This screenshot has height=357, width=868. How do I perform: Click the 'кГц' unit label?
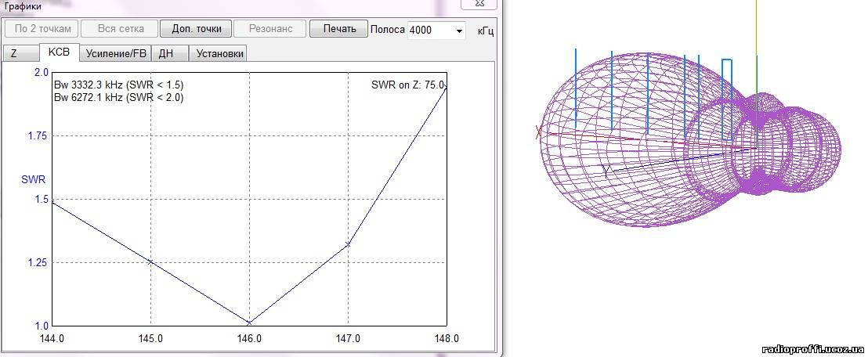pyautogui.click(x=486, y=31)
